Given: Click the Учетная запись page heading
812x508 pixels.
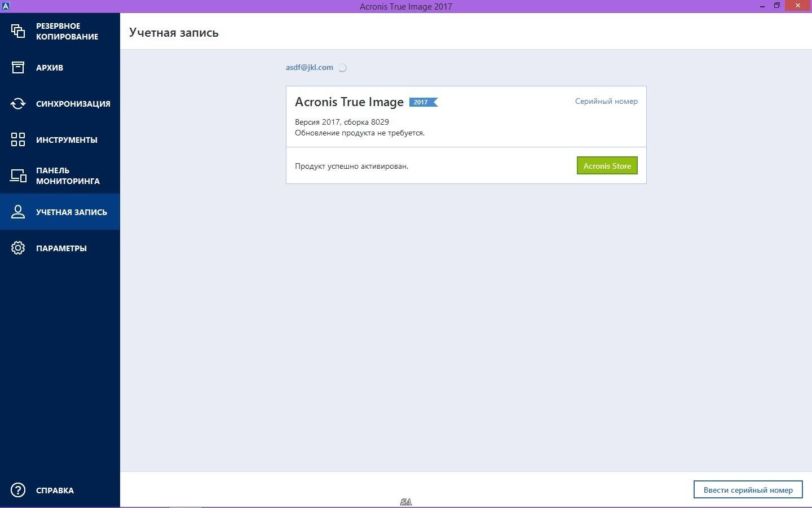Looking at the screenshot, I should [174, 33].
